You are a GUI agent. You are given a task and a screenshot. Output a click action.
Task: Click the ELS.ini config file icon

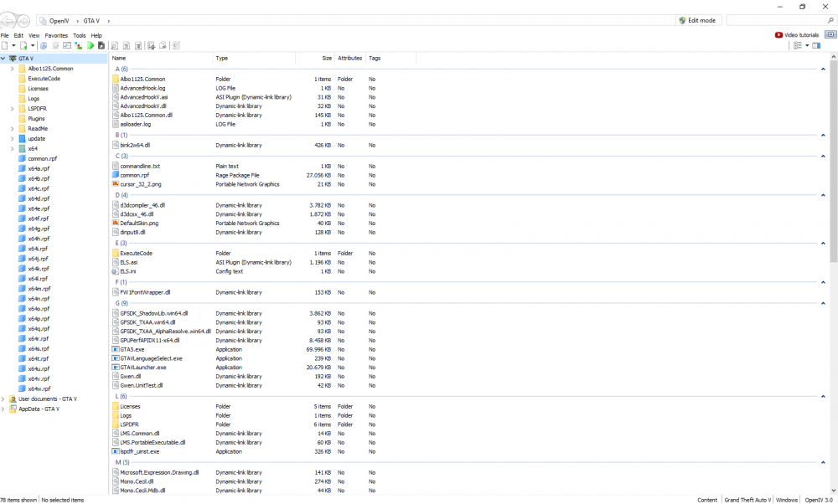tap(116, 271)
